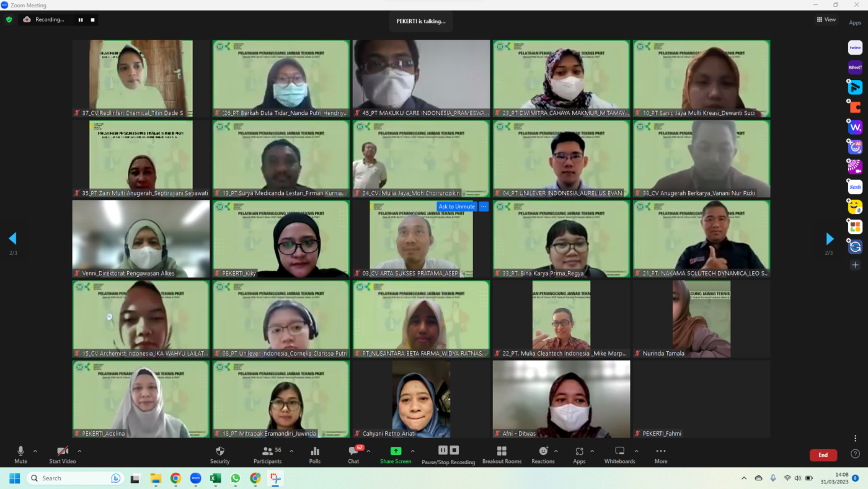This screenshot has width=868, height=489.
Task: Open the Twine app in sidebar
Action: coord(855,48)
